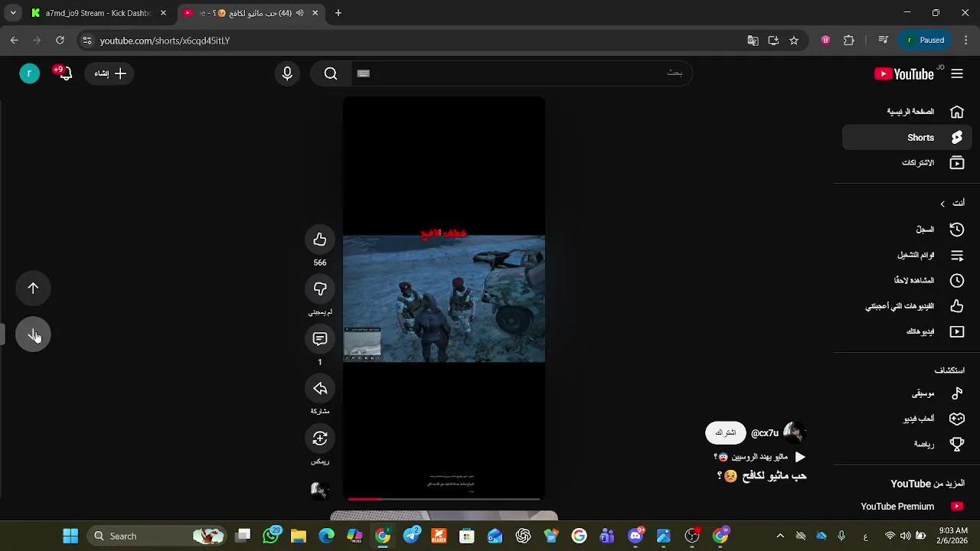Go to YouTube home via the logo
The image size is (980, 551).
click(904, 74)
